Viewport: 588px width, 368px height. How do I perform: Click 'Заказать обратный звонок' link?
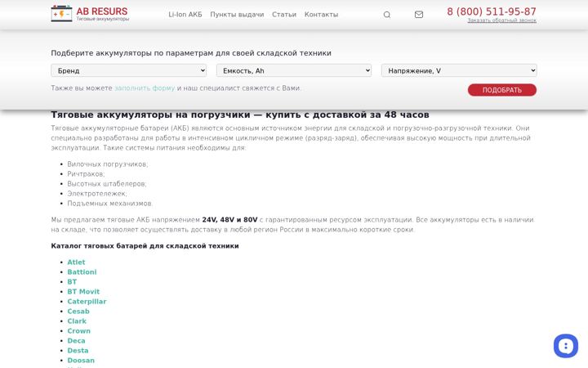501,20
